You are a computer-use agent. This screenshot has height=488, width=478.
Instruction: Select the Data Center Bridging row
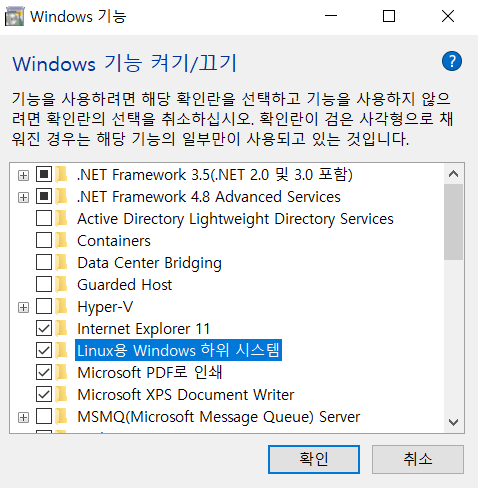(149, 263)
